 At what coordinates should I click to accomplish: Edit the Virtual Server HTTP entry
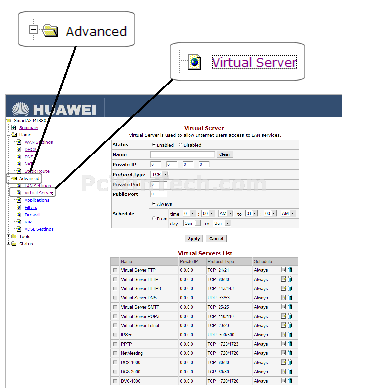point(283,279)
